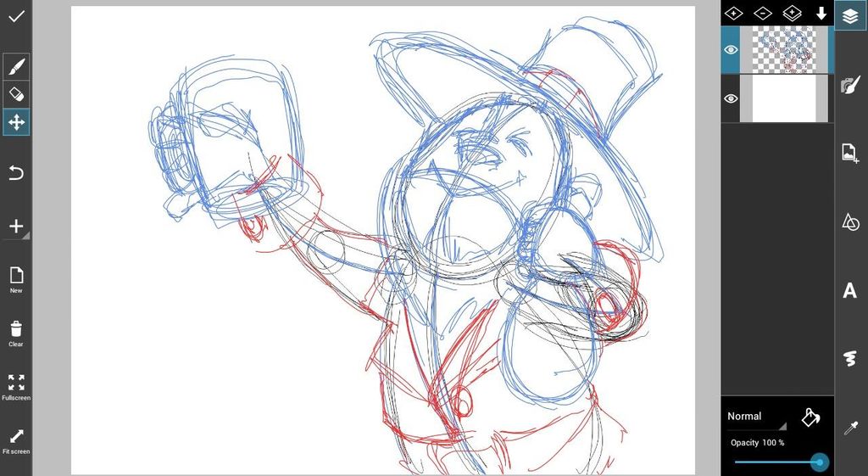Fit canvas to screen
Screen dimensions: 868x476
(x=16, y=441)
